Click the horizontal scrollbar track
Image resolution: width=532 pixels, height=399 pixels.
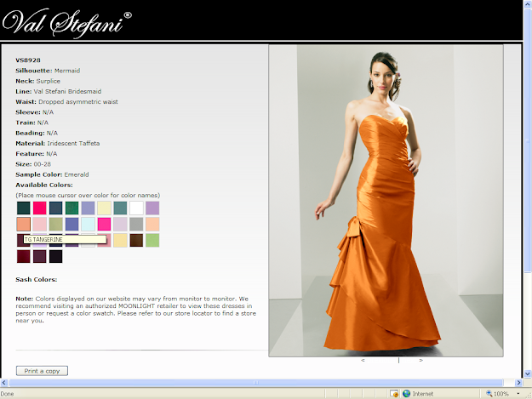pyautogui.click(x=256, y=383)
